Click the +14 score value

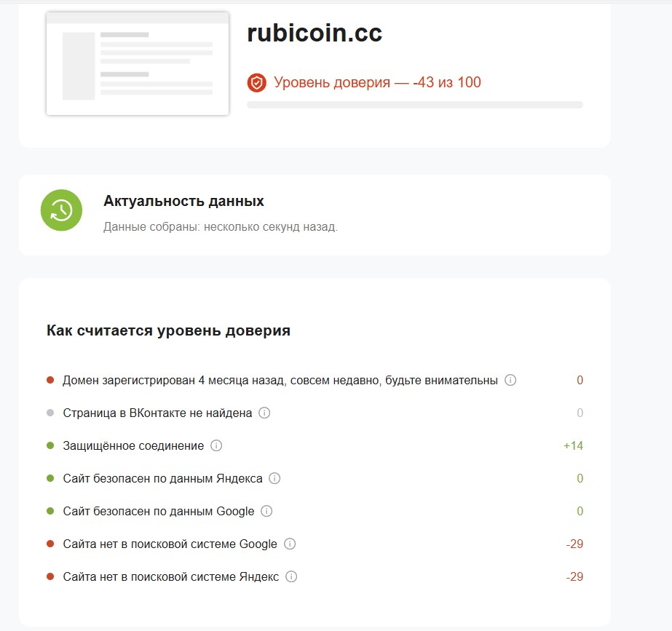(x=573, y=445)
